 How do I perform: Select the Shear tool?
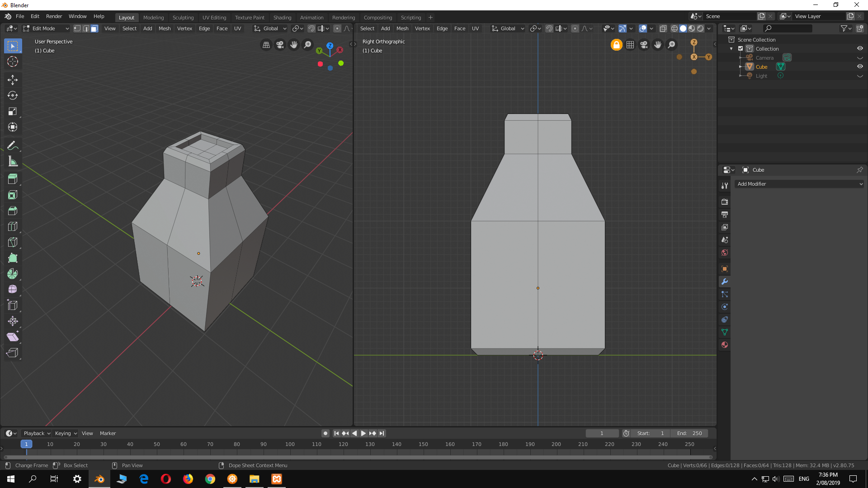click(13, 337)
